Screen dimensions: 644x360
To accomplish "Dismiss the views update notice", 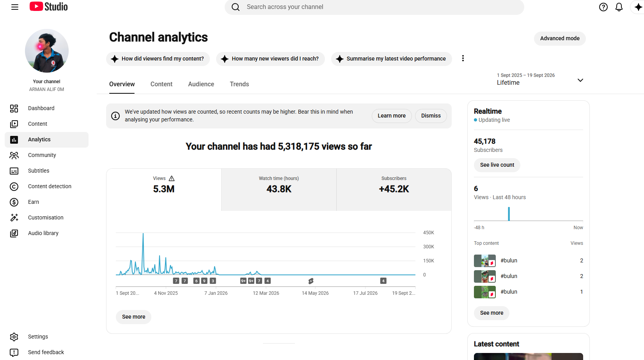I will point(431,116).
